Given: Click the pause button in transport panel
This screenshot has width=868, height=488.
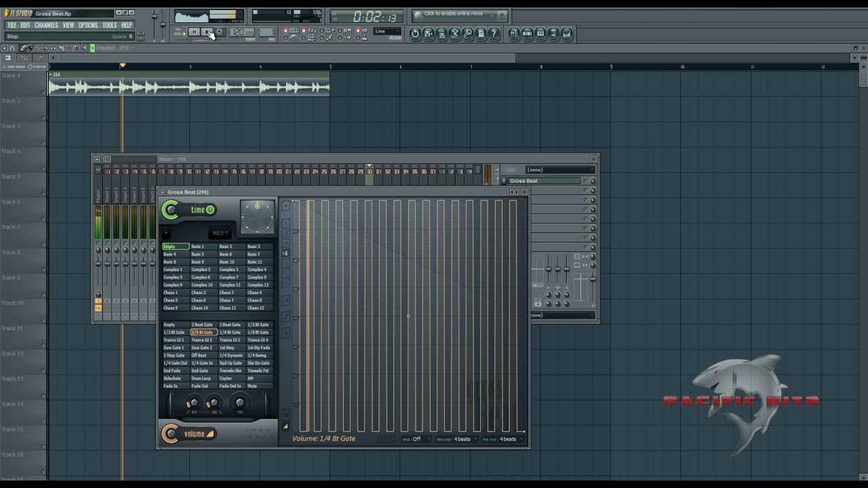Looking at the screenshot, I should (194, 32).
